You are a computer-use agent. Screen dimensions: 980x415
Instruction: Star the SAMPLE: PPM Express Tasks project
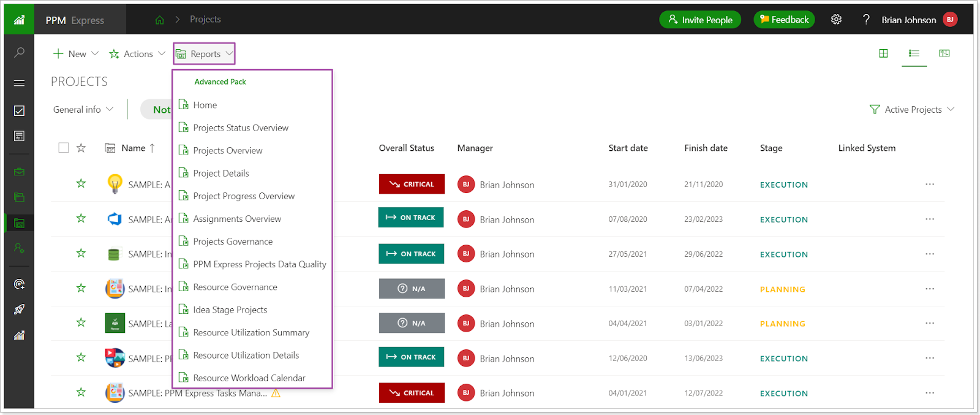point(81,392)
